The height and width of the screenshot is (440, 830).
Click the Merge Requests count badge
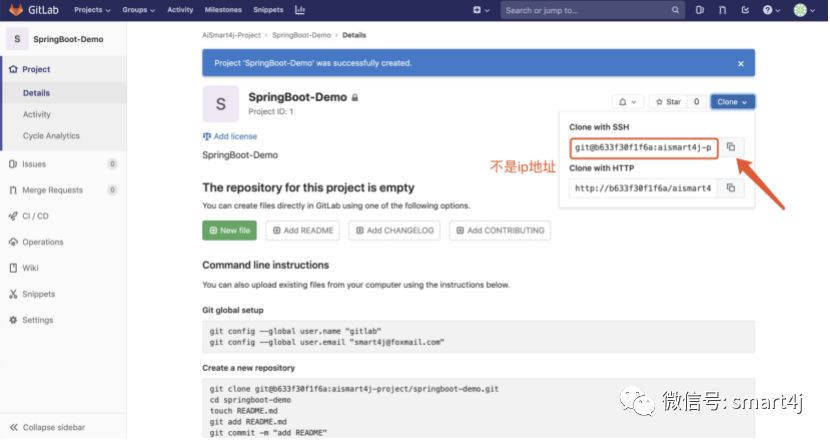point(112,190)
